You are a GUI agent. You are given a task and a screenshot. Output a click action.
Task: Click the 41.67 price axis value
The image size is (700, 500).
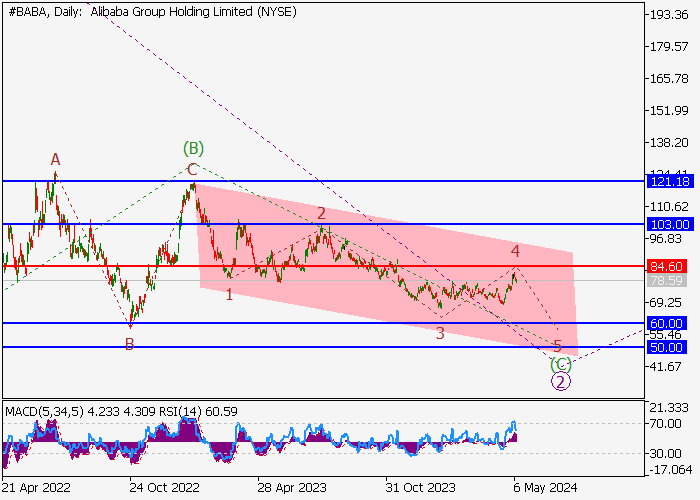(665, 367)
